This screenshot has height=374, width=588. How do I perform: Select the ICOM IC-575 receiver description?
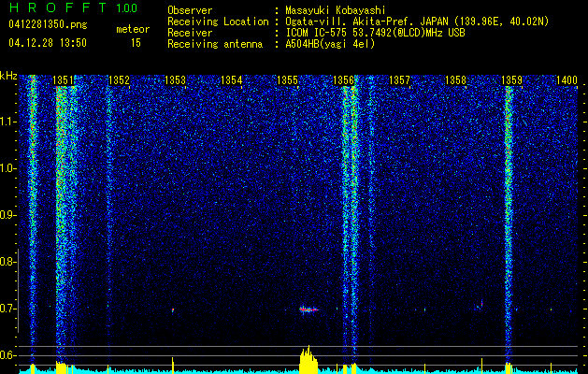375,33
